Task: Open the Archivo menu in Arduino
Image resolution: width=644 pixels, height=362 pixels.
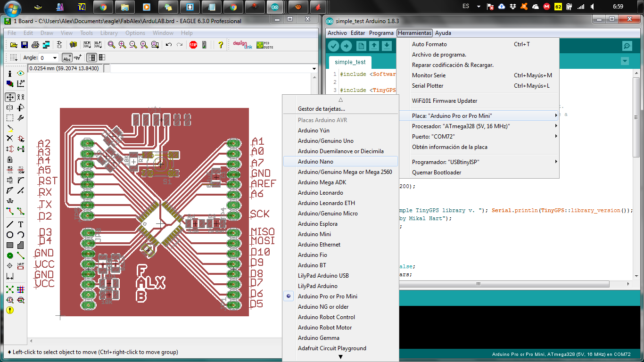Action: point(337,33)
